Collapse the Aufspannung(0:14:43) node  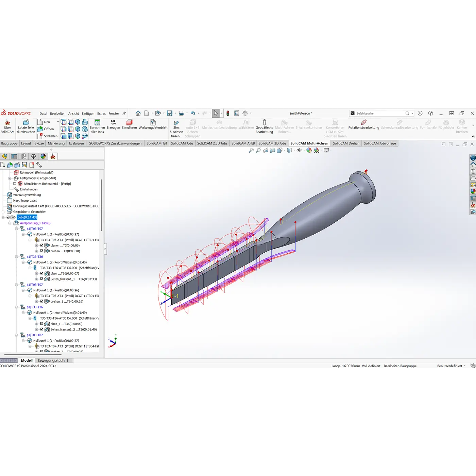pyautogui.click(x=10, y=223)
